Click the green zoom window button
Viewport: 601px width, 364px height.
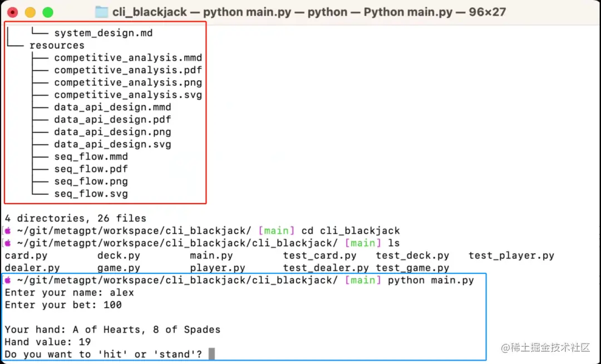48,12
